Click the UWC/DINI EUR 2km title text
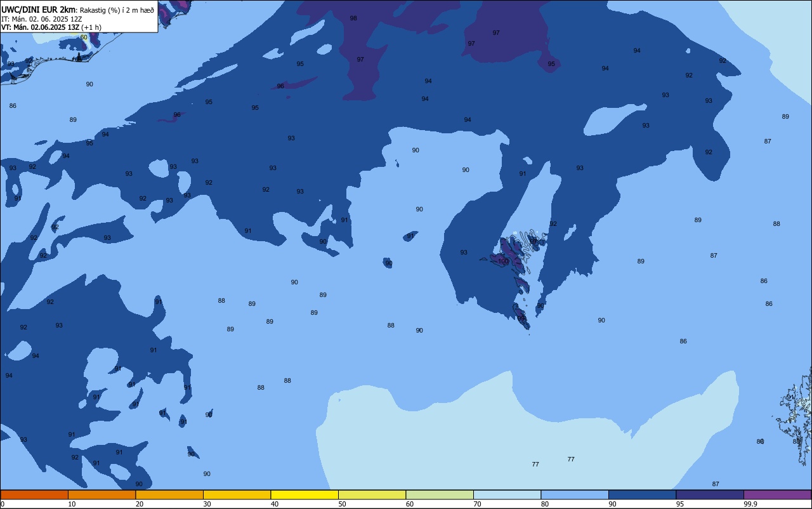The width and height of the screenshot is (812, 509). tap(39, 10)
